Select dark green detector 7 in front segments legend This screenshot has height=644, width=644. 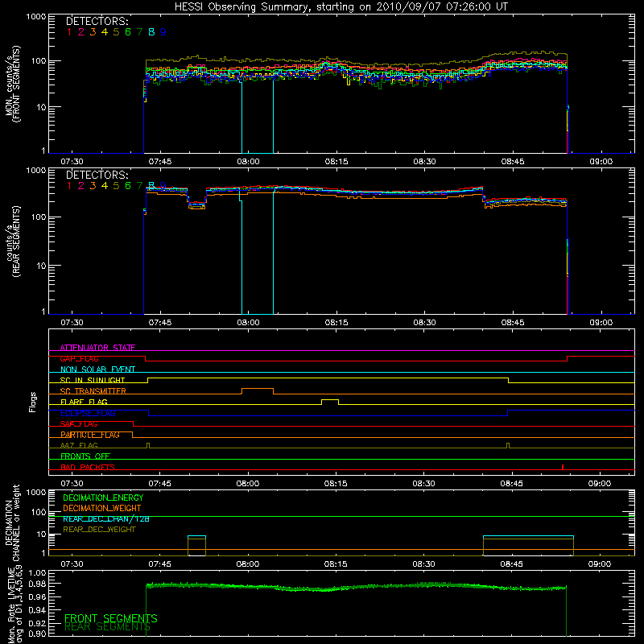[x=139, y=32]
